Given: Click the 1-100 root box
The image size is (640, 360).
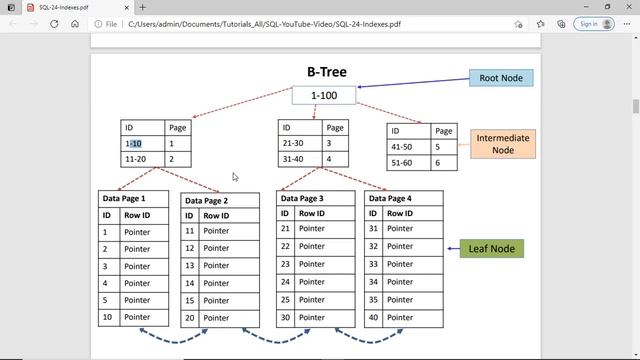Looking at the screenshot, I should point(324,96).
